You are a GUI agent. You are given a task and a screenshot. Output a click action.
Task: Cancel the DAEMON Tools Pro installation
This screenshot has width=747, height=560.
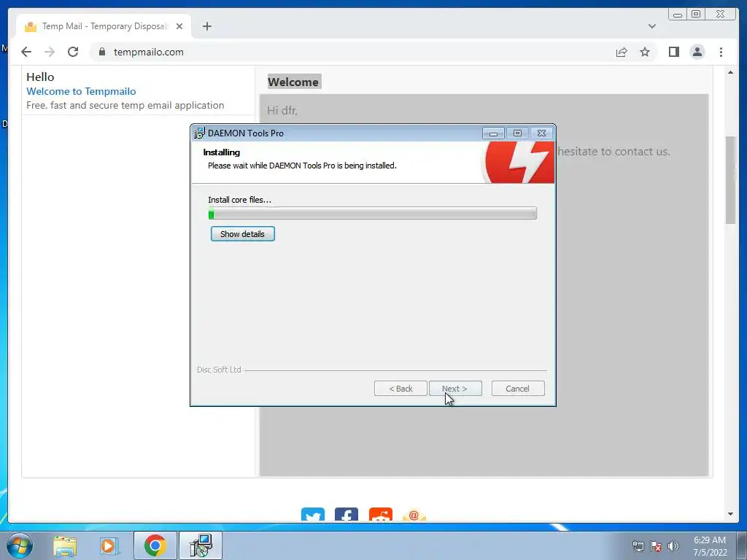point(517,389)
